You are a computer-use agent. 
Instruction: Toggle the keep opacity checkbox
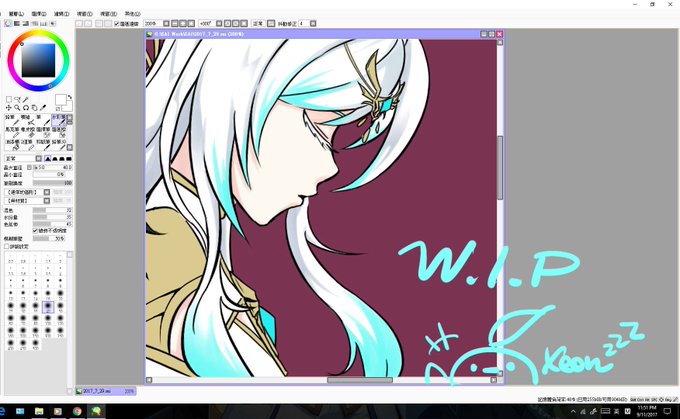tap(35, 230)
